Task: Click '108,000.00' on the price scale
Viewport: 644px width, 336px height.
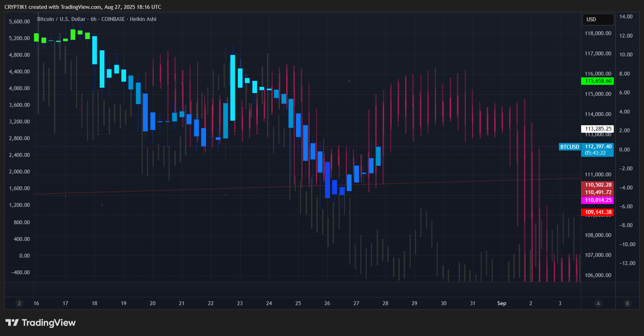Action: (x=598, y=235)
